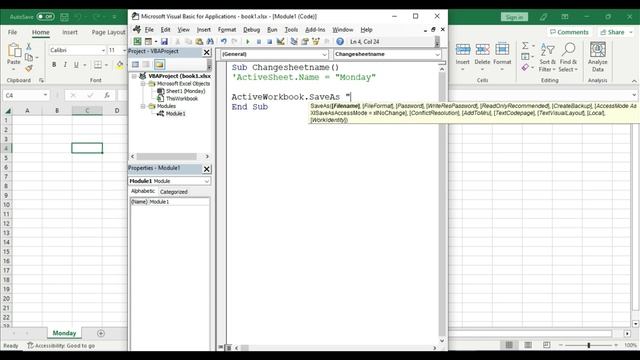Screen dimensions: 640x360
Task: Open the (General) object dropdown
Action: (x=324, y=54)
